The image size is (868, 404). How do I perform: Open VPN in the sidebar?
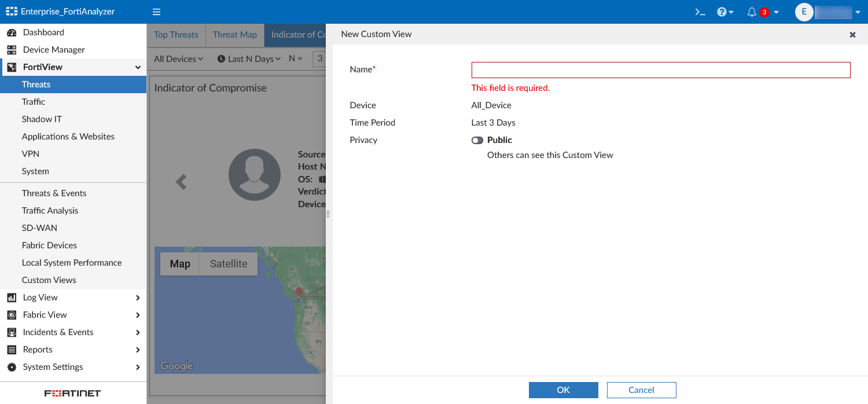click(73, 154)
